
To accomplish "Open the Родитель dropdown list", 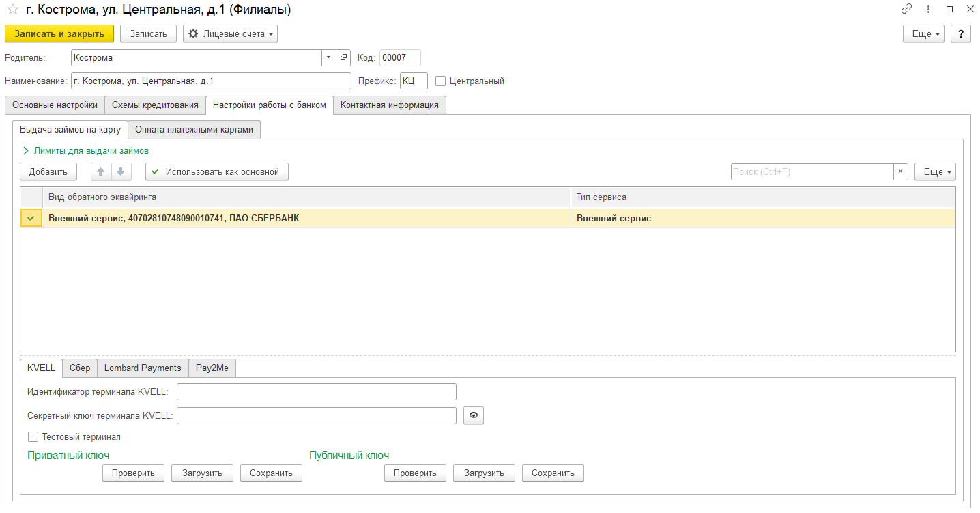I will 329,58.
